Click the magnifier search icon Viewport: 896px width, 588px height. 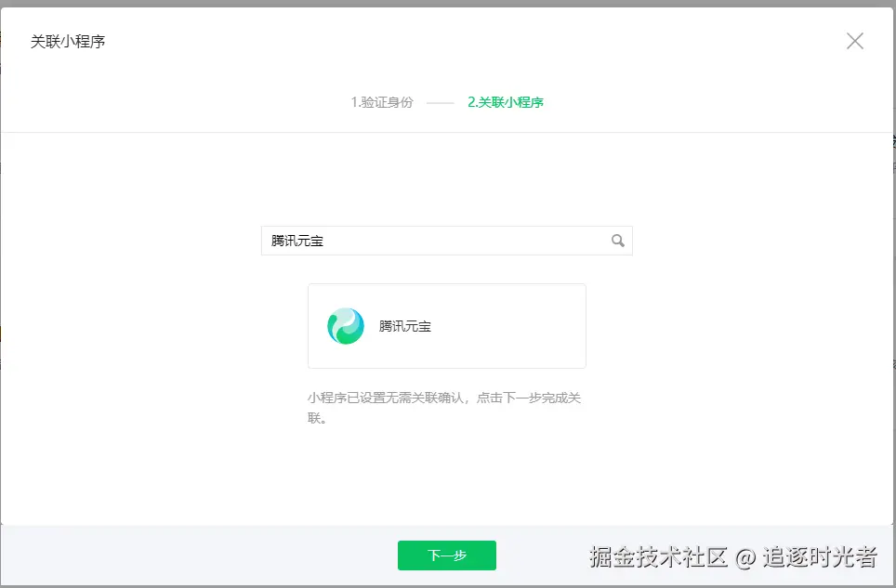(x=618, y=241)
